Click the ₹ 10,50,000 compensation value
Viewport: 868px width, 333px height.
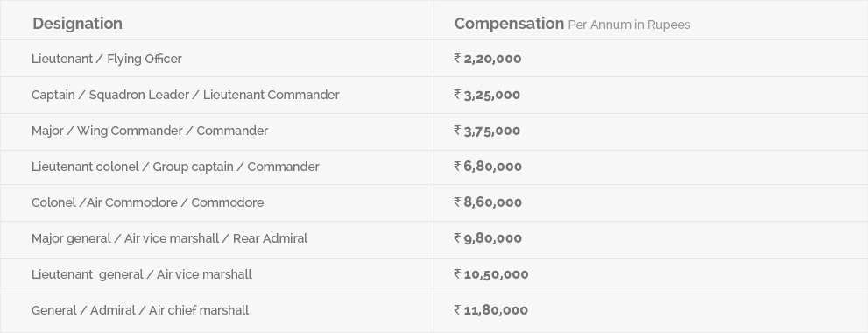tap(491, 274)
